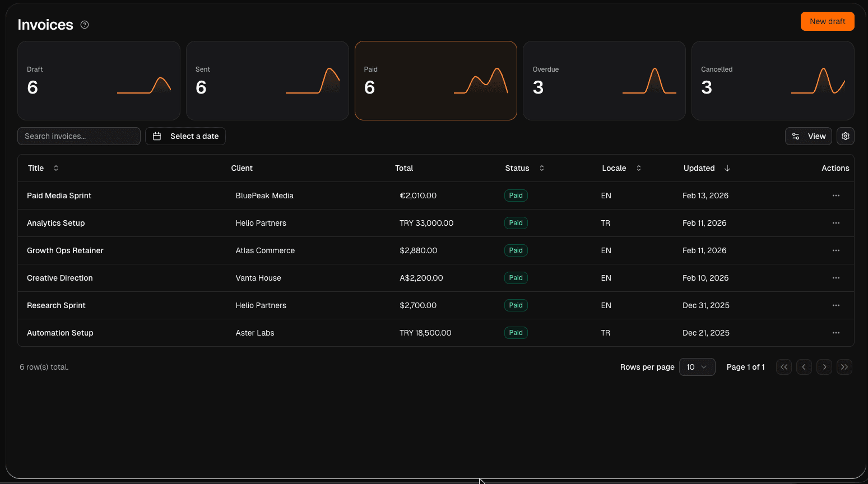
Task: Jump to last page with double-chevron icon
Action: pos(844,367)
